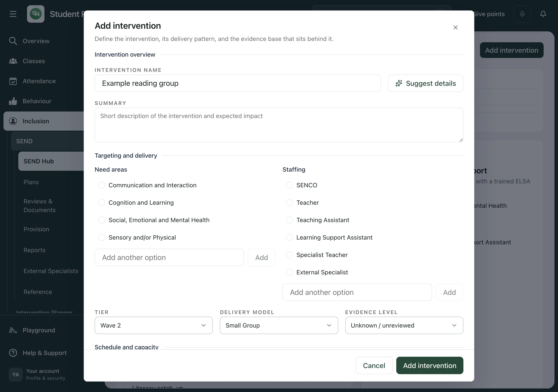Click the Behaviour thumbs-up icon
Screen dimensions: 558x392
tap(13, 101)
